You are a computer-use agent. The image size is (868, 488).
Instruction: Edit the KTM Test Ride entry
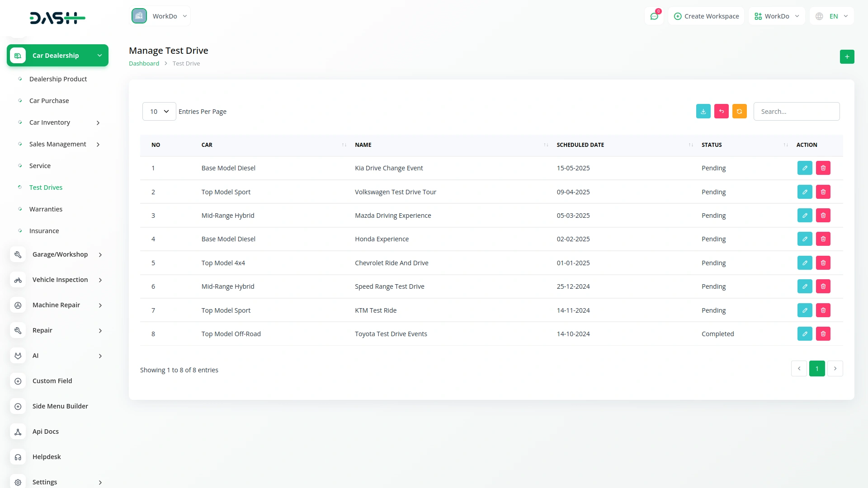(x=805, y=310)
